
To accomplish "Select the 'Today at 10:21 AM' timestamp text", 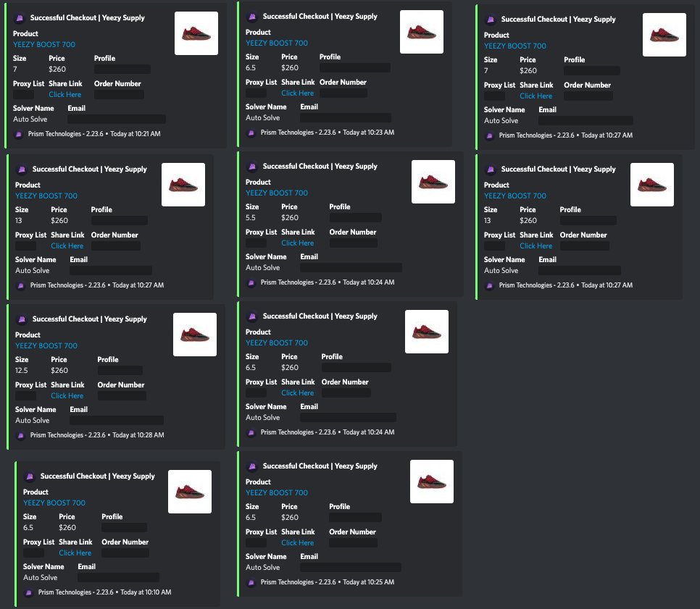I will tap(136, 134).
